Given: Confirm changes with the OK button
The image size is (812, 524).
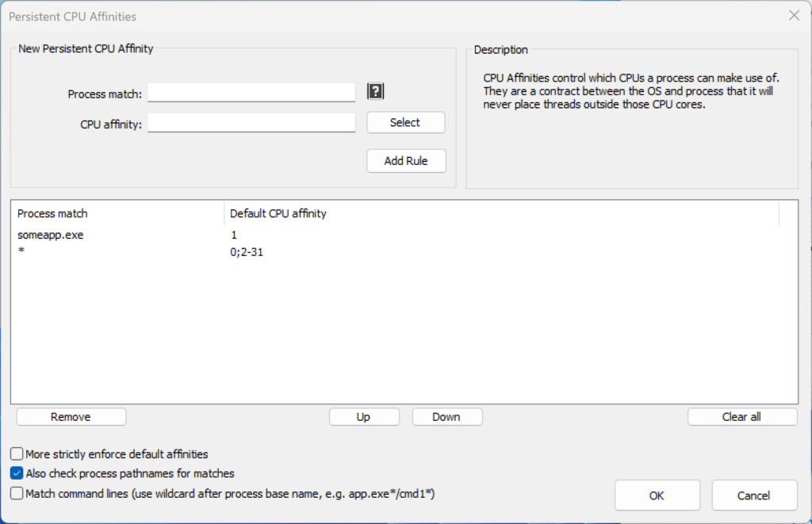Looking at the screenshot, I should point(657,495).
